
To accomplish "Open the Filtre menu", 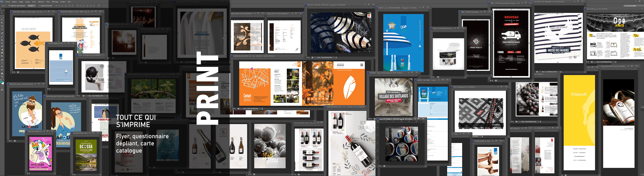I will [x=48, y=2].
